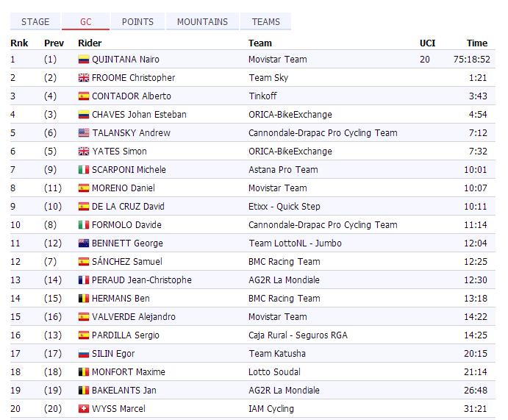508x420 pixels.
Task: Click the Italian flag next to Scarponi Michele
Action: 84,170
